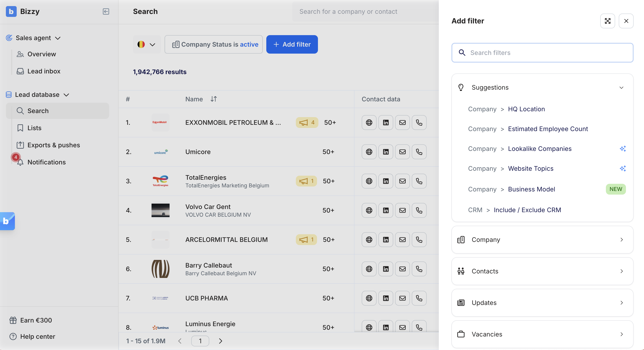The image size is (644, 350).
Task: Open website globe icon for Umicore
Action: pyautogui.click(x=369, y=152)
